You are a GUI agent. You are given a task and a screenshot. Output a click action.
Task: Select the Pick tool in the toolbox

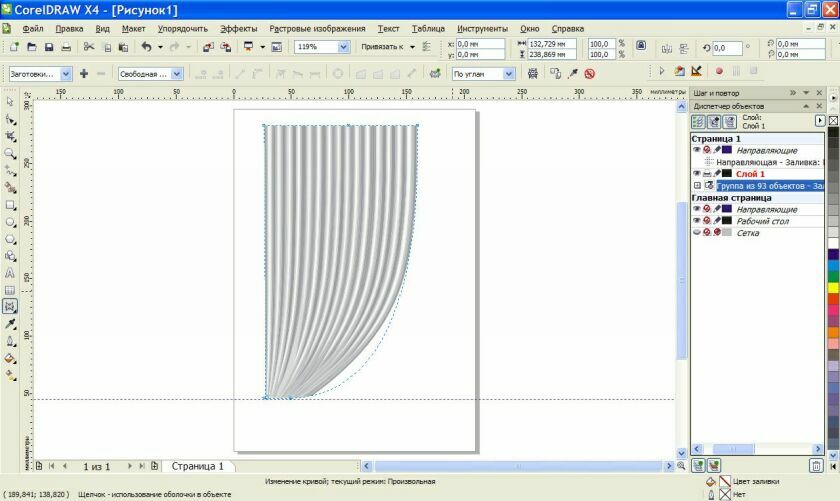pyautogui.click(x=10, y=101)
